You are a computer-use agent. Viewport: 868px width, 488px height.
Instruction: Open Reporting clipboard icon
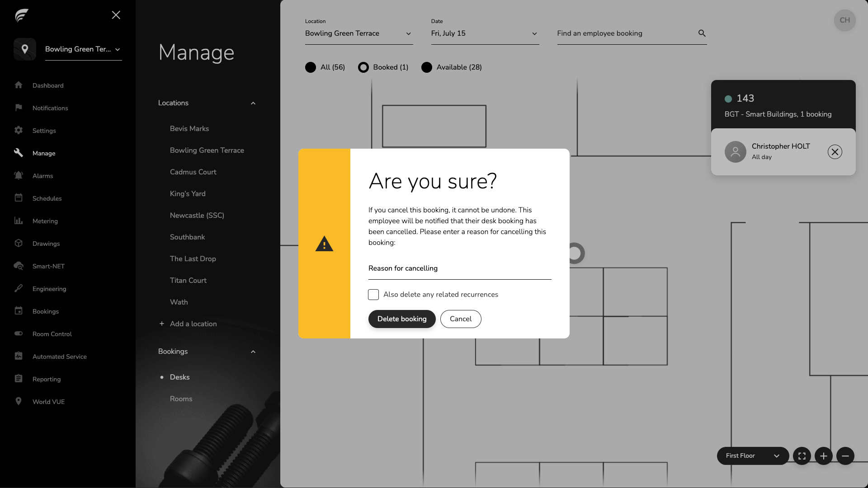coord(19,379)
